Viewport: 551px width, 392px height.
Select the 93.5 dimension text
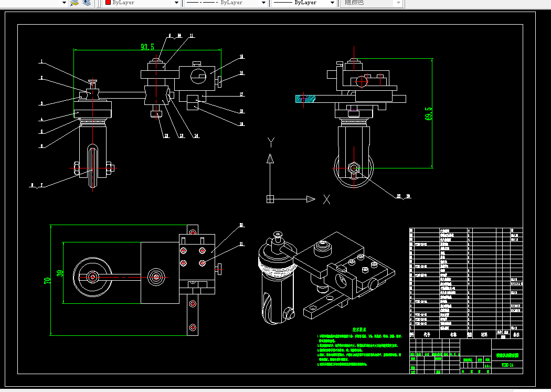(x=147, y=47)
